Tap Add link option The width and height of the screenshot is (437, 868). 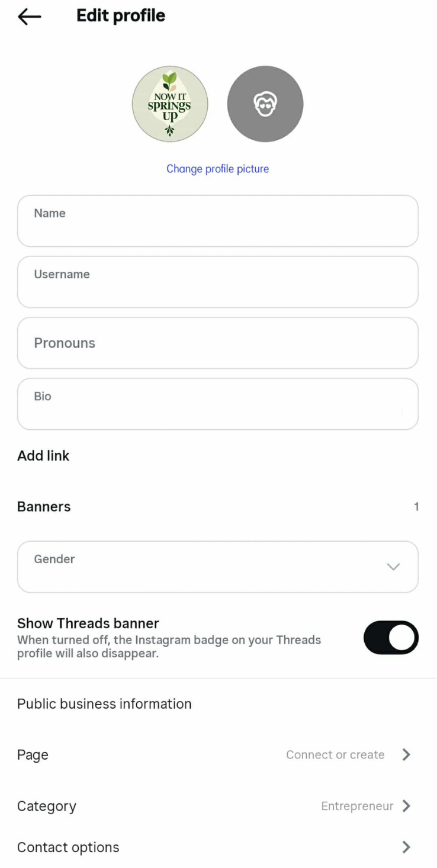(x=43, y=455)
